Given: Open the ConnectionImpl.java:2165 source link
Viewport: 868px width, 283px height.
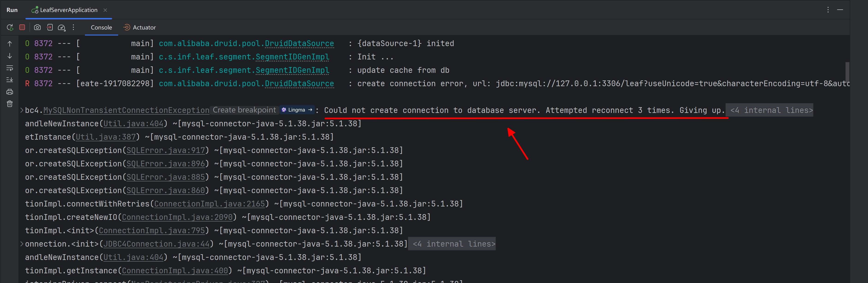Looking at the screenshot, I should point(209,204).
